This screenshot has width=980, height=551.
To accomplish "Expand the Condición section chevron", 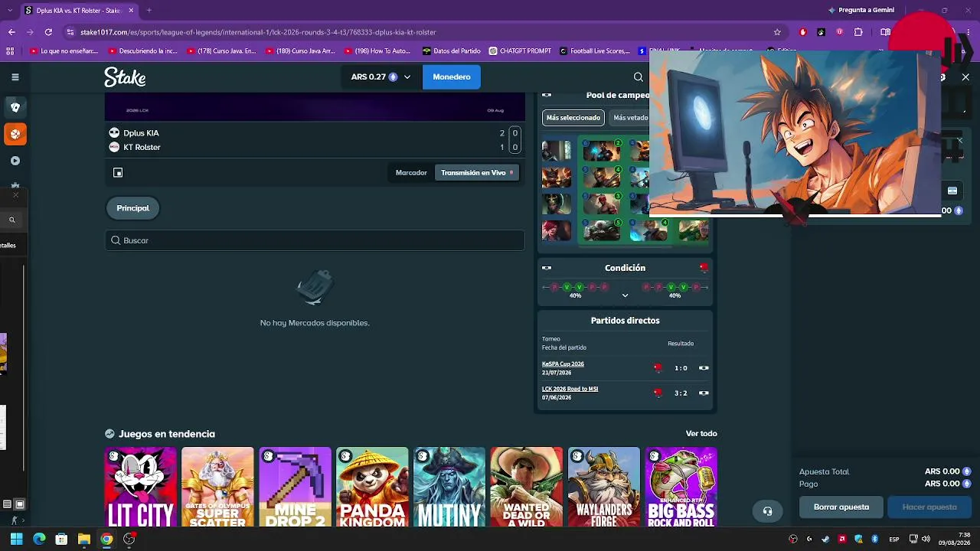I will click(x=625, y=295).
